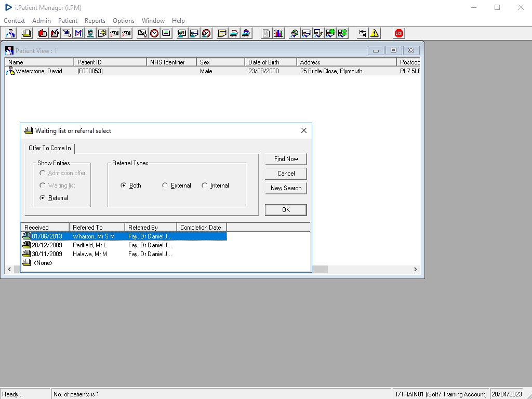Screen dimensions: 532x399
Task: Click the bar chart toolbar icon
Action: click(278, 33)
